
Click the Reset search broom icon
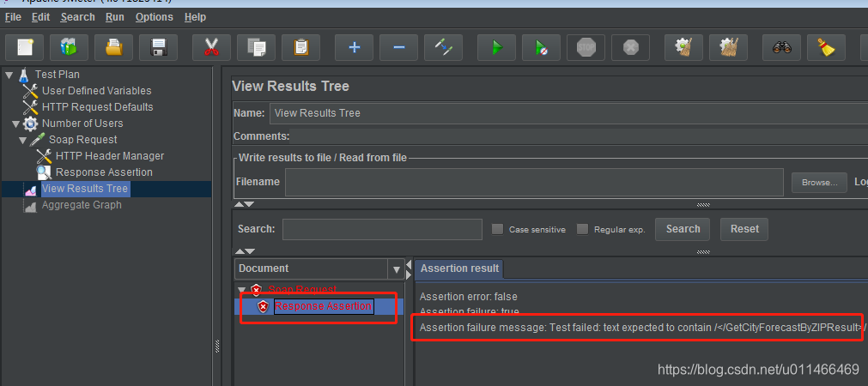(x=827, y=47)
